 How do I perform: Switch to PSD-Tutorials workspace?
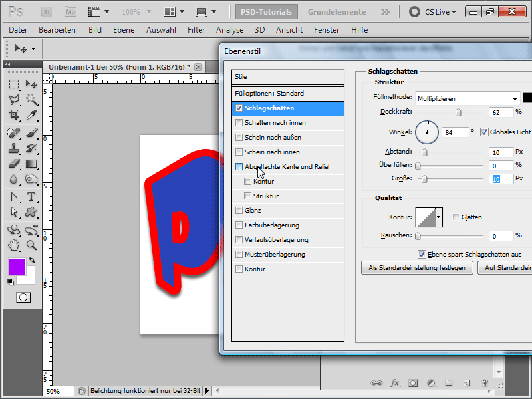267,12
